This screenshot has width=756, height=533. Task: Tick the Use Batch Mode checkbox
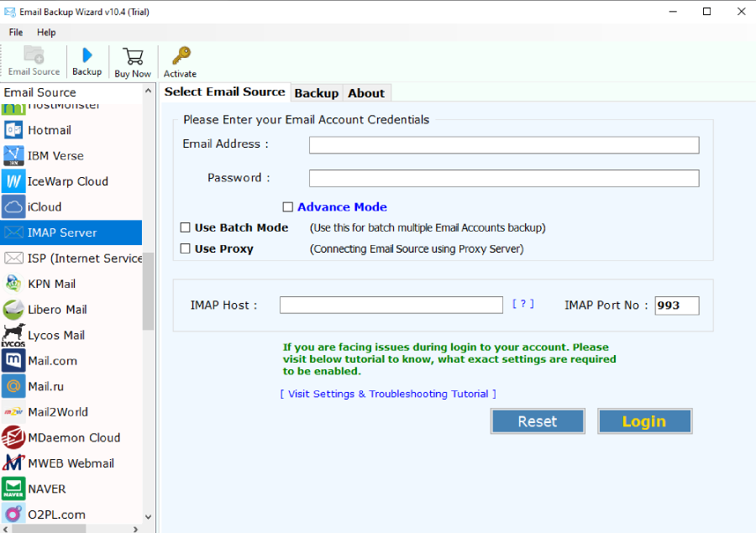click(186, 227)
